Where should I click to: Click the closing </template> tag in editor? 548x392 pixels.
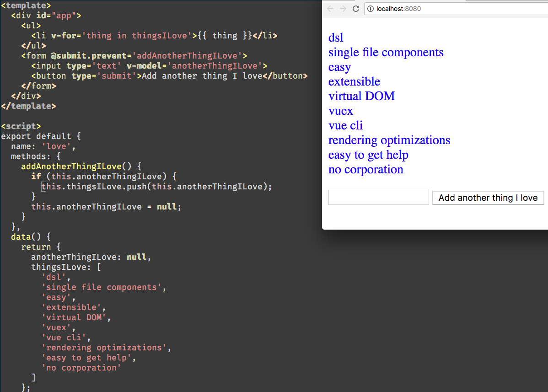pyautogui.click(x=29, y=106)
